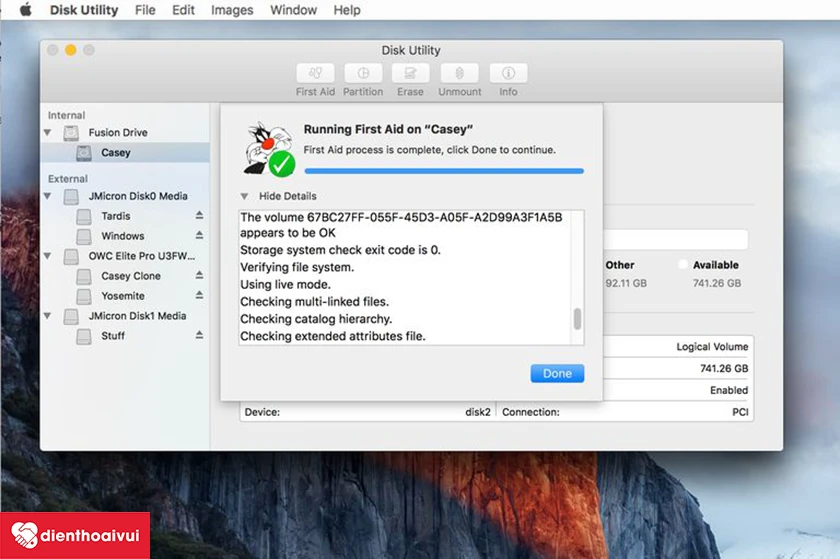This screenshot has width=840, height=559.
Task: Click 'Using live mode.' log line
Action: [x=285, y=285]
